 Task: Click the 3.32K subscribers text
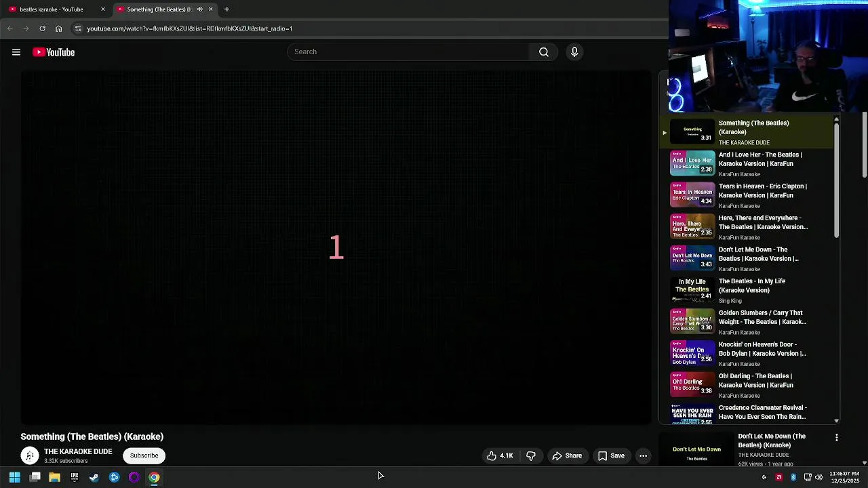[x=66, y=461]
